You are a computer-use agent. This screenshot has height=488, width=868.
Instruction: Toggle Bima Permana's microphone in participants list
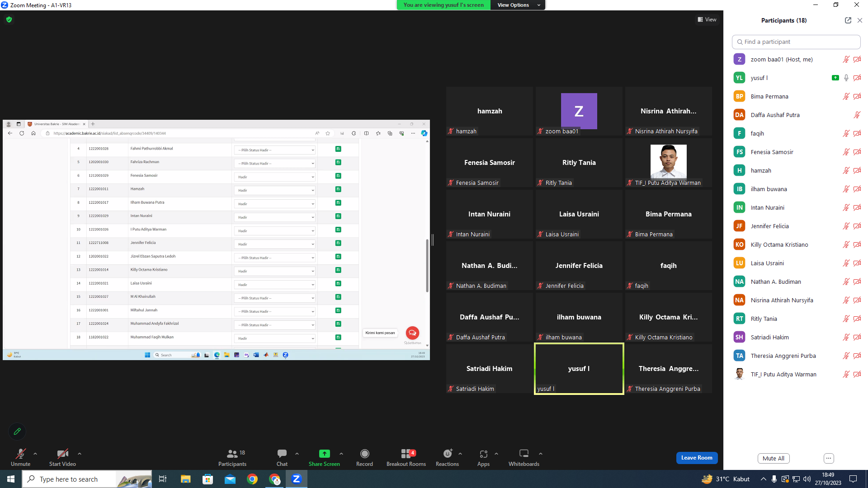pyautogui.click(x=846, y=96)
